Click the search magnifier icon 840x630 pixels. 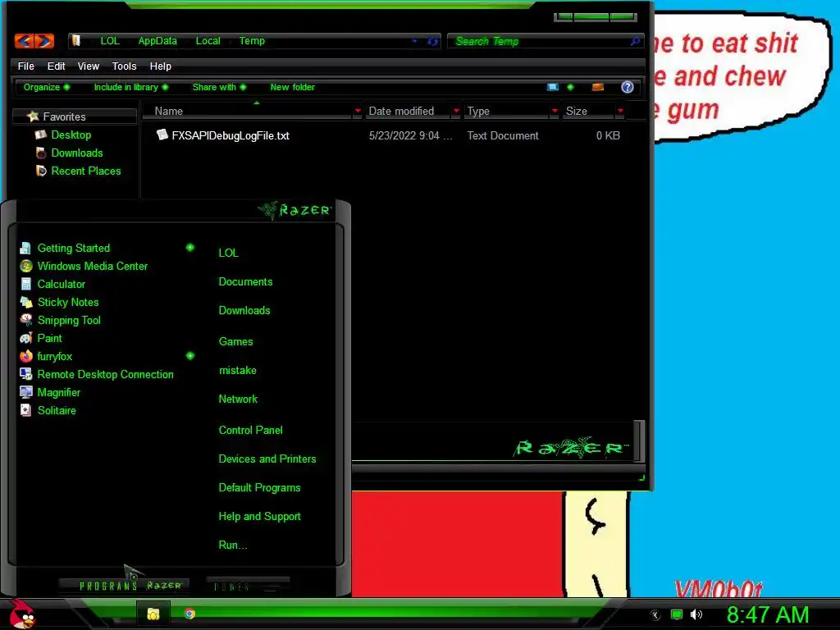point(635,41)
